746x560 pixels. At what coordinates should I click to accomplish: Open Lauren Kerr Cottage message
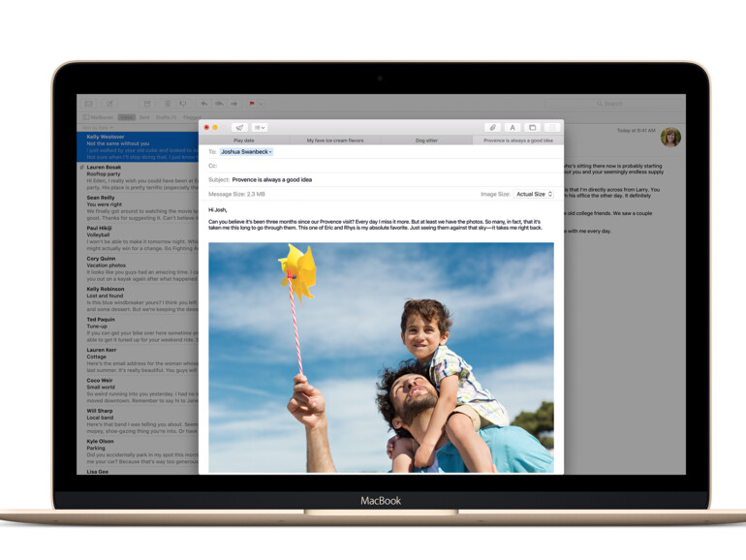(138, 359)
